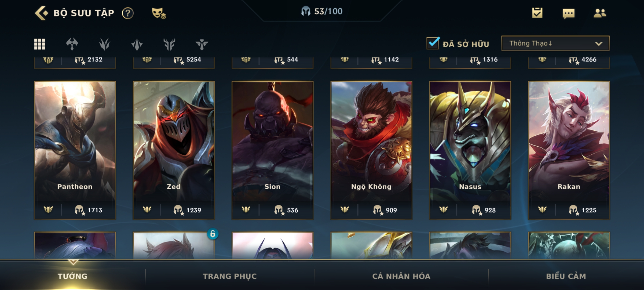
Task: Switch to the CÁ NHÂN HÓA tab
Action: [401, 276]
